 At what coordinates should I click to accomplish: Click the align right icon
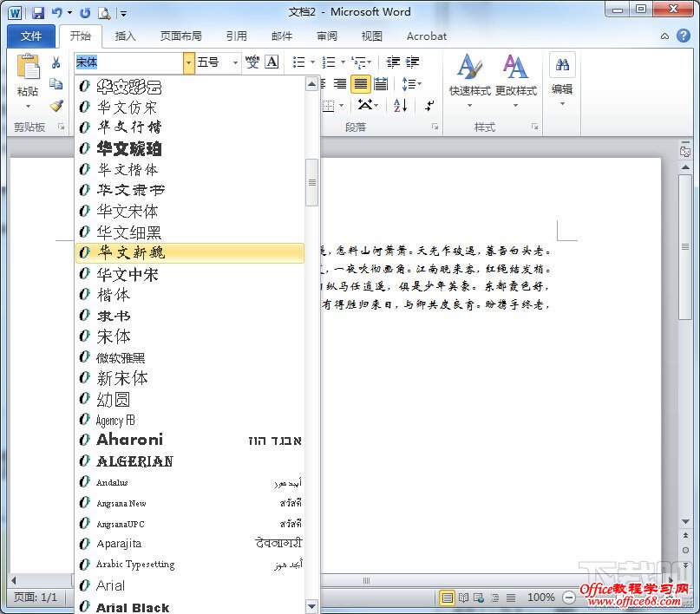pyautogui.click(x=340, y=84)
